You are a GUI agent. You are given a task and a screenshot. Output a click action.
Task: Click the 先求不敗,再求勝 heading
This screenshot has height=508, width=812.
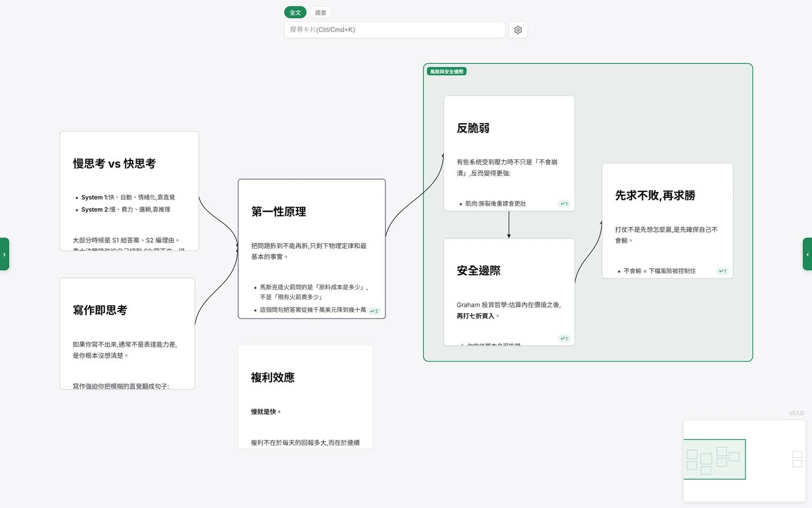pyautogui.click(x=655, y=196)
